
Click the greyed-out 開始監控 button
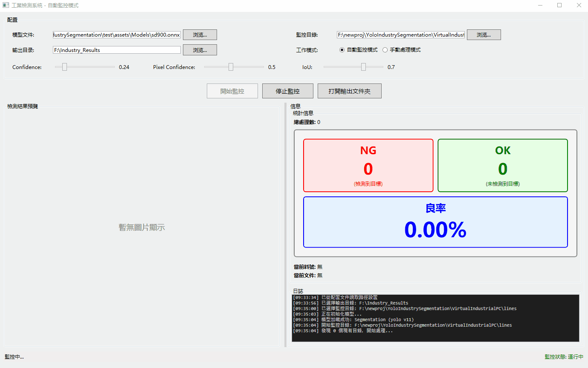232,91
